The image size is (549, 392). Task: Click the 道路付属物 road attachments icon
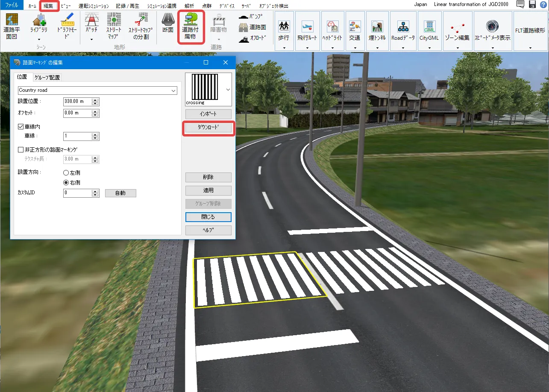coord(191,26)
